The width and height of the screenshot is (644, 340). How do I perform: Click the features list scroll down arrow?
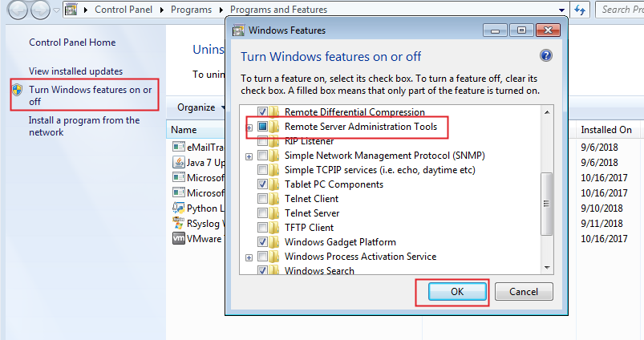[547, 268]
